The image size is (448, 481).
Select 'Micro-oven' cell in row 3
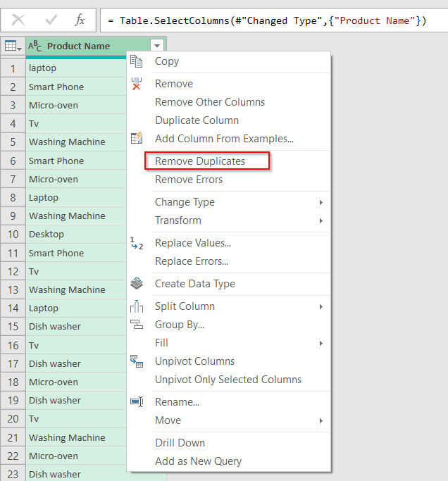point(76,105)
